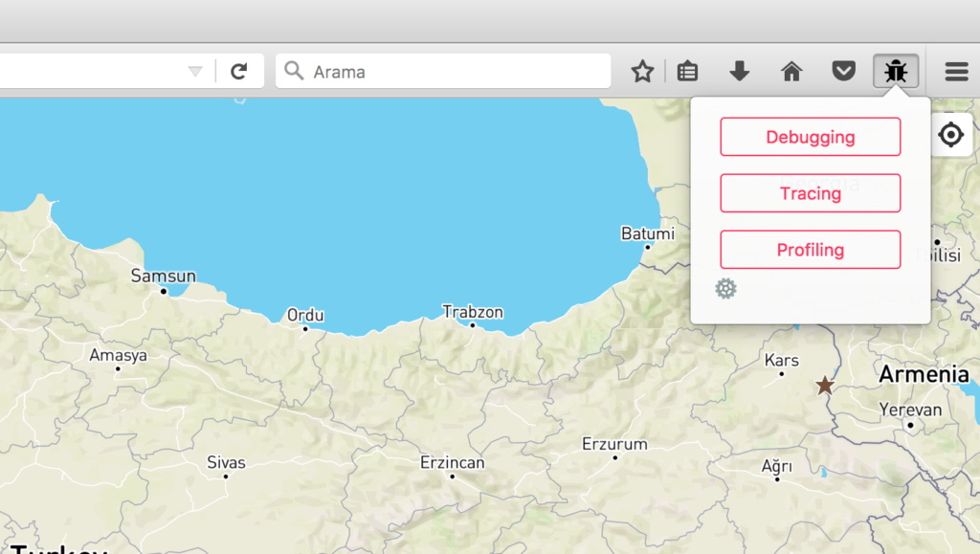Image resolution: width=980 pixels, height=554 pixels.
Task: Locate me on the map
Action: (x=950, y=135)
